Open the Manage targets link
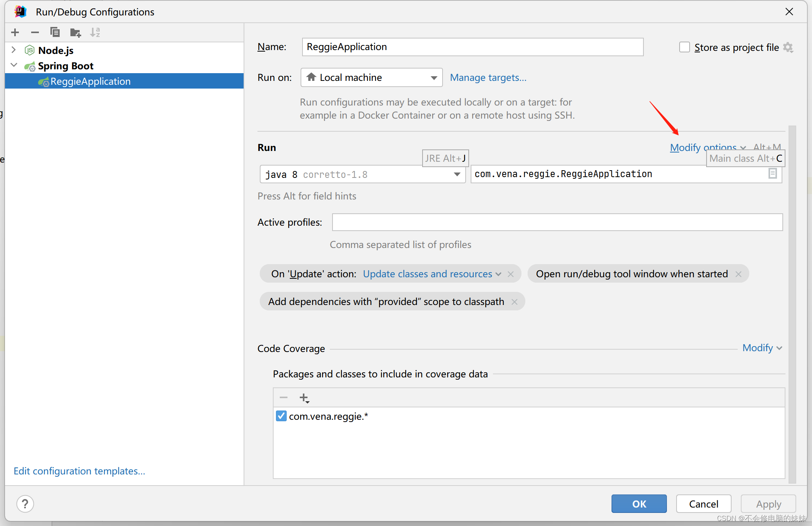The width and height of the screenshot is (812, 526). pyautogui.click(x=488, y=77)
